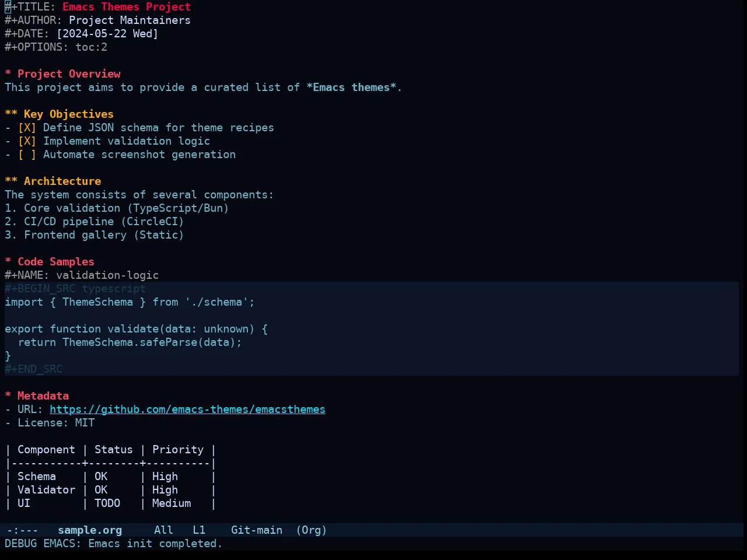Click the 'validation-logic' block name
The image size is (747, 560).
(107, 275)
